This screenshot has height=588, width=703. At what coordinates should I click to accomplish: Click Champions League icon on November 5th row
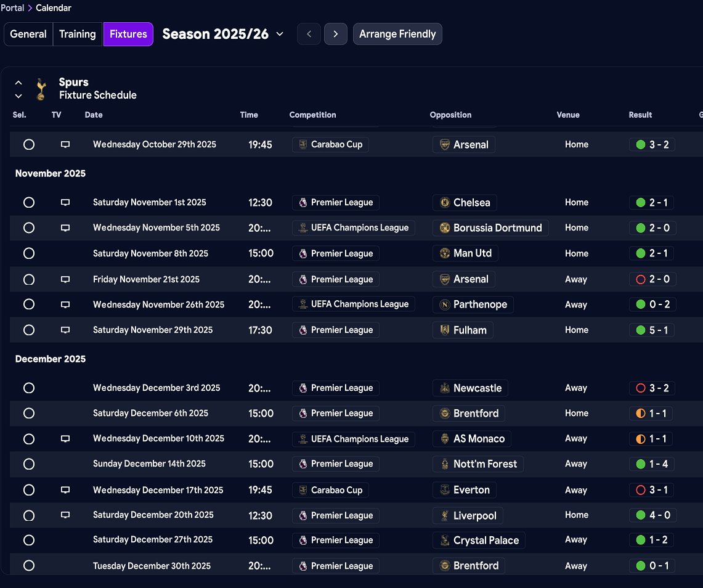point(303,228)
